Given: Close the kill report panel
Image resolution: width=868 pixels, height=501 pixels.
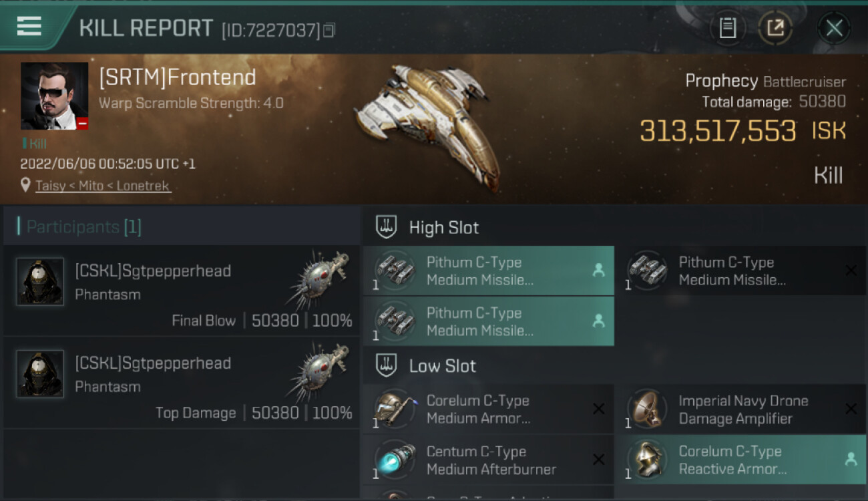Looking at the screenshot, I should pyautogui.click(x=834, y=28).
